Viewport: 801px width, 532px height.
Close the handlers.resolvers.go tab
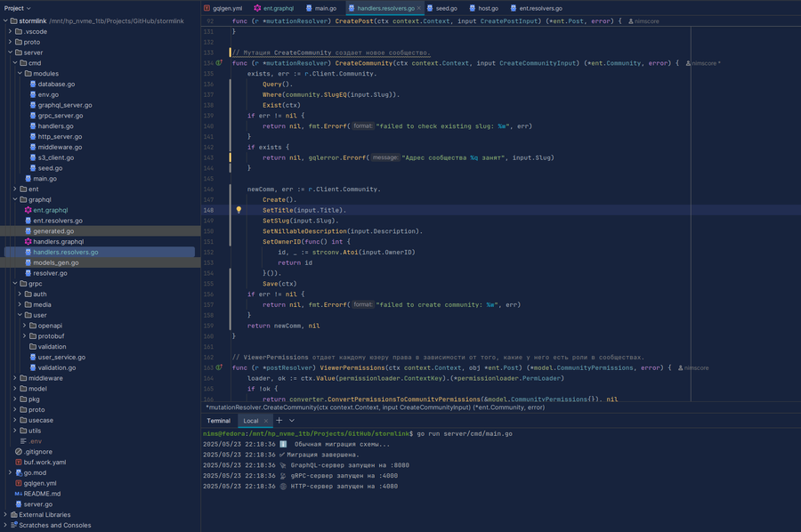click(x=419, y=8)
